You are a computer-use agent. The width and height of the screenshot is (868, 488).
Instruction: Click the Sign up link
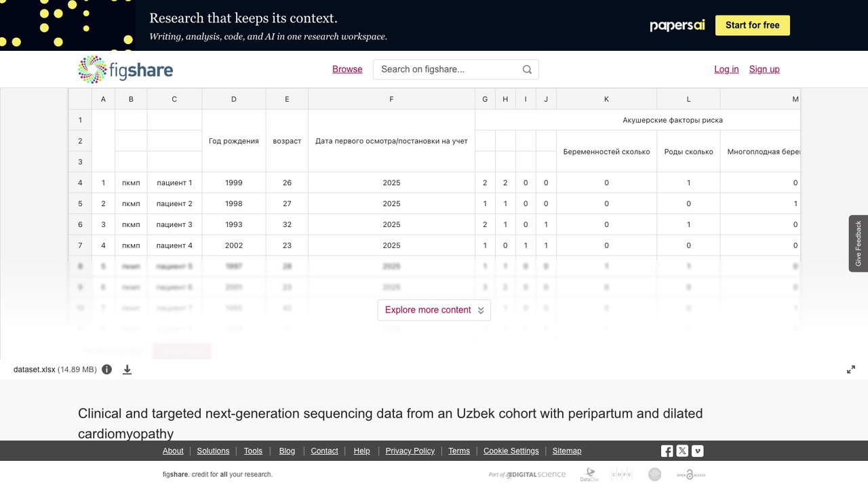pos(764,69)
